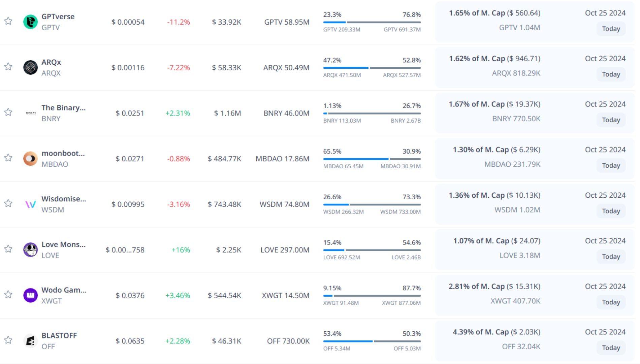
Task: Click the BLASTOFF token logo icon
Action: (x=30, y=341)
